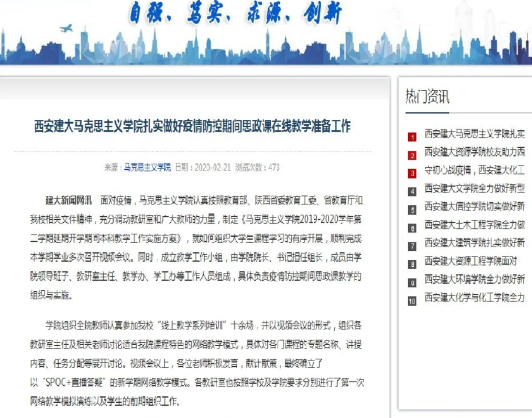532x418 pixels.
Task: Open hot news item 西安建大信控学院切实做好新
Action: click(474, 206)
